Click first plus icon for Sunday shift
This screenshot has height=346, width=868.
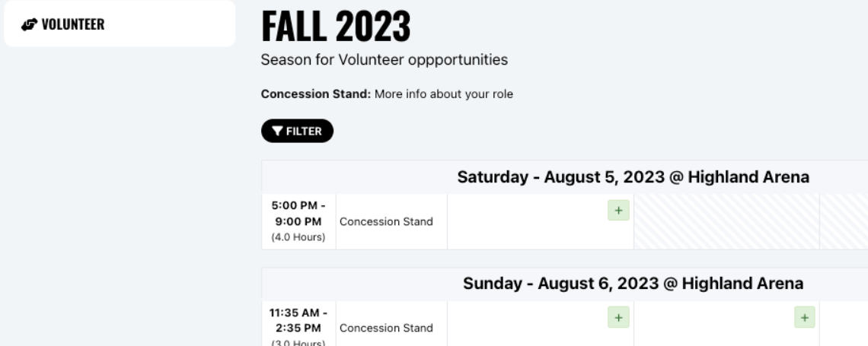point(617,318)
